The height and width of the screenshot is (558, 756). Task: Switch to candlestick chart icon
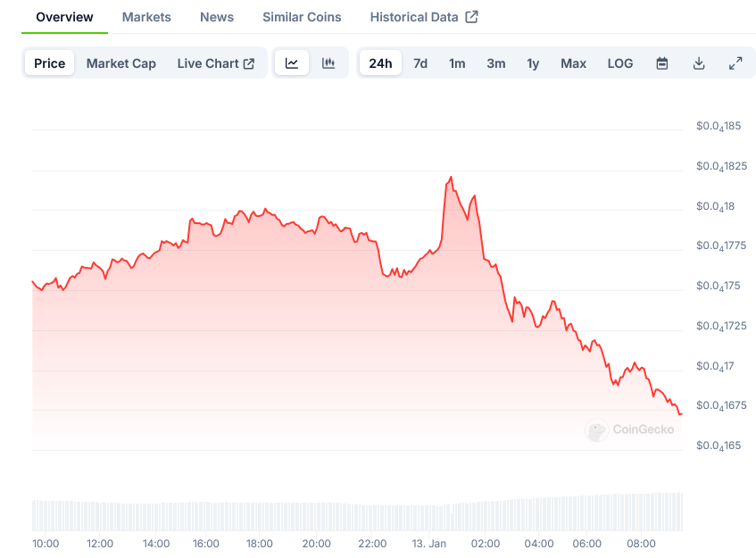[x=328, y=63]
